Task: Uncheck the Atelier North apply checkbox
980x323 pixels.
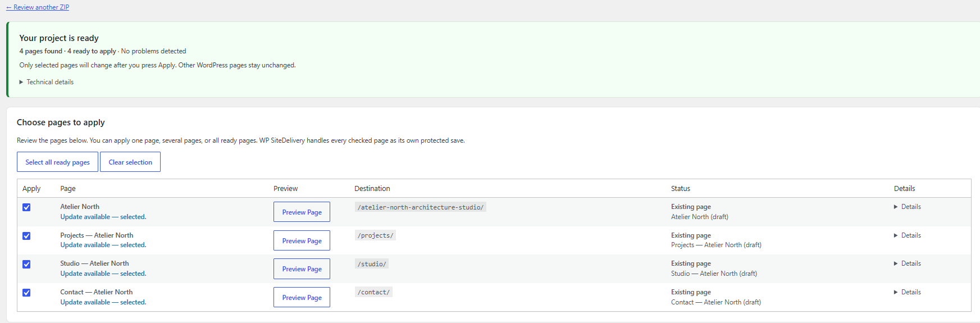Action: pyautogui.click(x=26, y=207)
